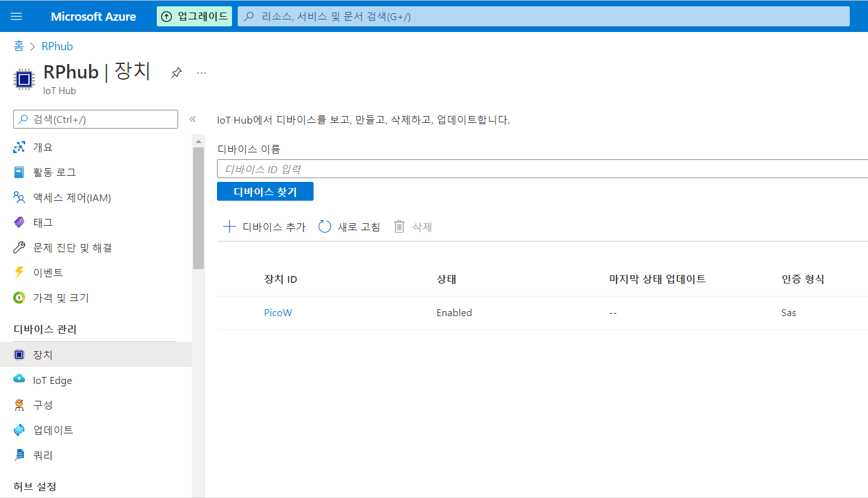This screenshot has width=868, height=498.
Task: Click Enabled status of PicoW
Action: point(454,312)
